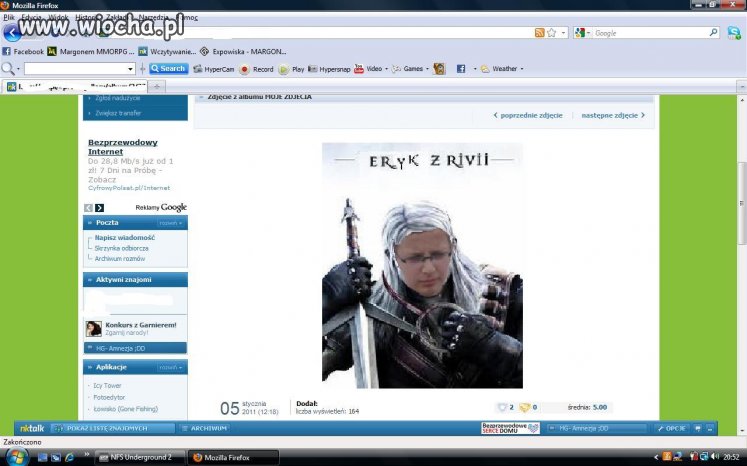Click the back navigation button
The height and width of the screenshot is (466, 747).
click(11, 33)
